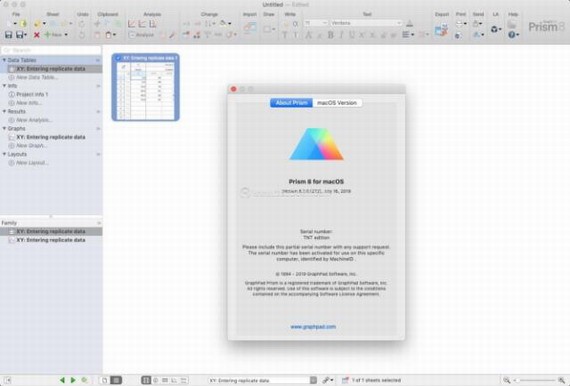Click New Data Table... in navigator
570x386 pixels.
coord(37,77)
